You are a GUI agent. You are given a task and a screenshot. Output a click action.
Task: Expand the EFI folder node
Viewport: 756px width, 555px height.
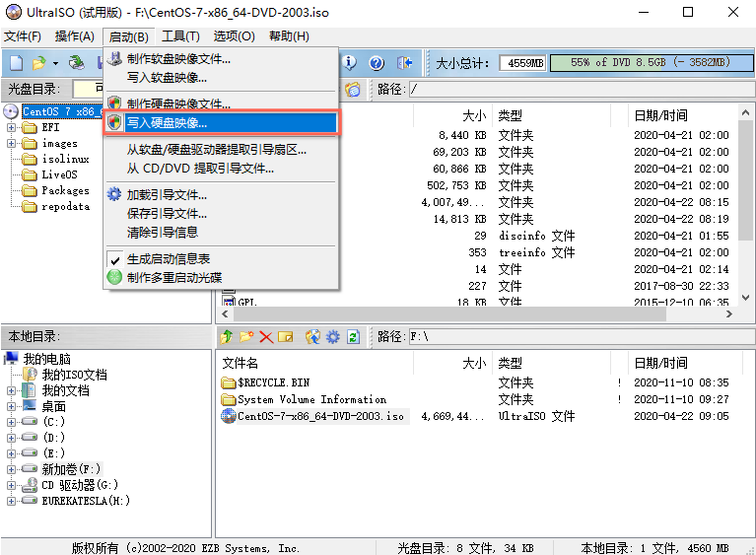pyautogui.click(x=11, y=128)
